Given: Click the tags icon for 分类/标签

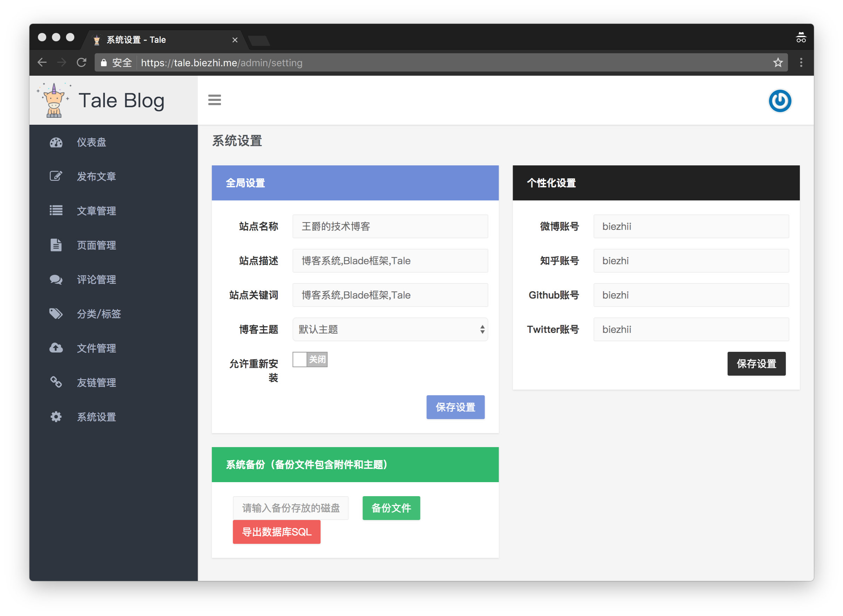Looking at the screenshot, I should 56,314.
